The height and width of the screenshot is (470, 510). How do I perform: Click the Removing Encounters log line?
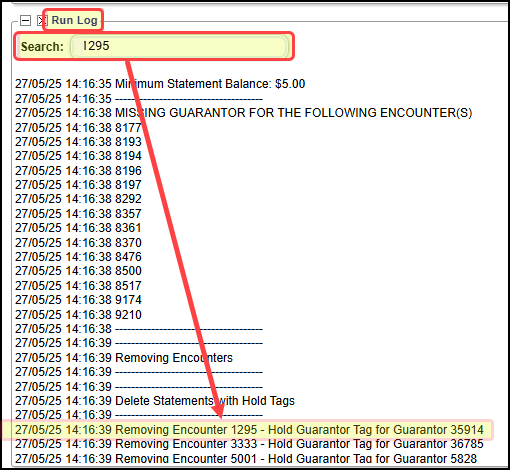pos(124,358)
